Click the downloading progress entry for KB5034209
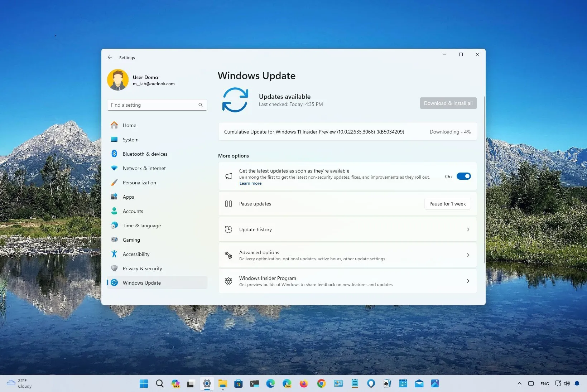 point(347,132)
